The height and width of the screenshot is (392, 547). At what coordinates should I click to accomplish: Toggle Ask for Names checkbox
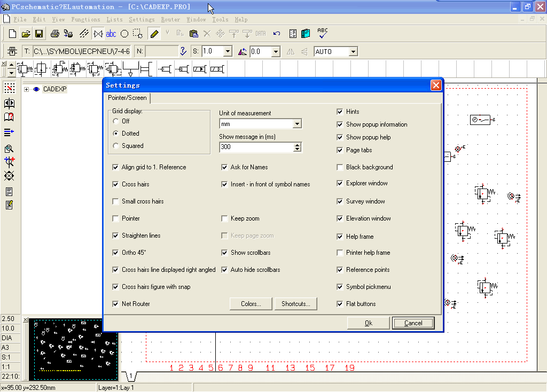pyautogui.click(x=224, y=167)
